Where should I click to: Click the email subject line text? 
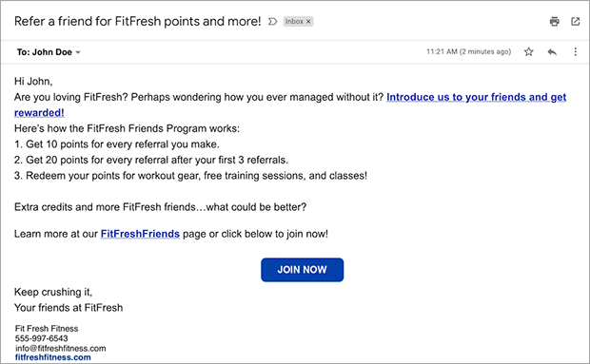click(137, 22)
